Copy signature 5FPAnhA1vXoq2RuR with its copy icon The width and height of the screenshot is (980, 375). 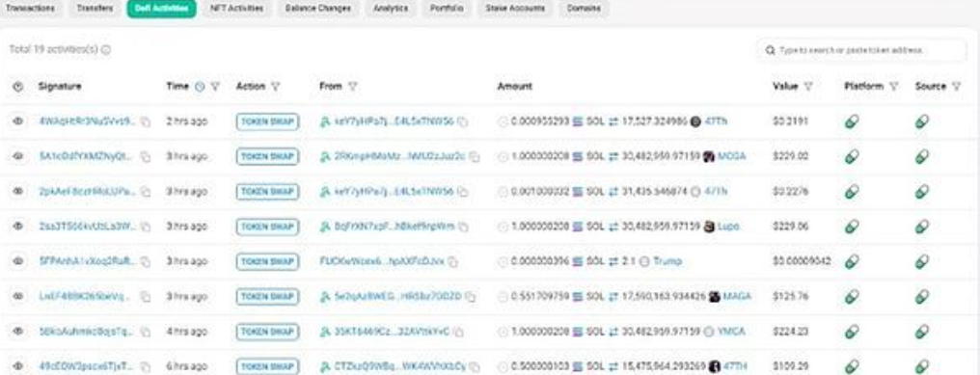click(145, 262)
